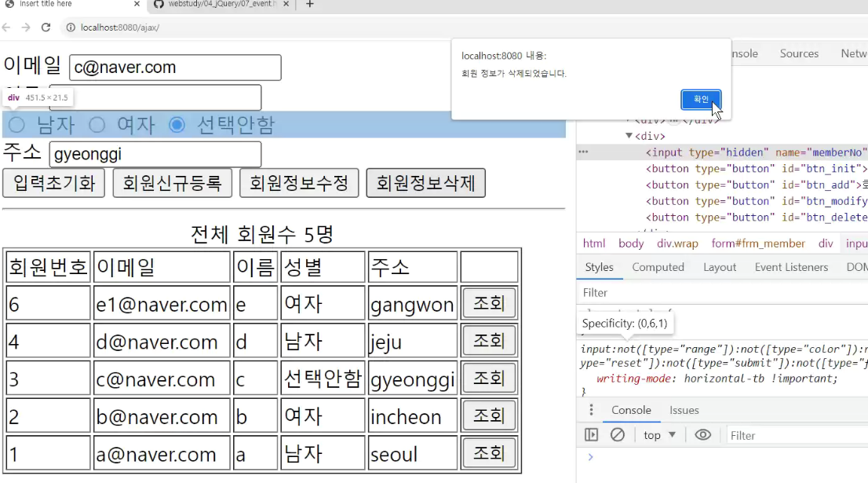
Task: Click 조회 for member e1@naver.com
Action: [x=489, y=303]
